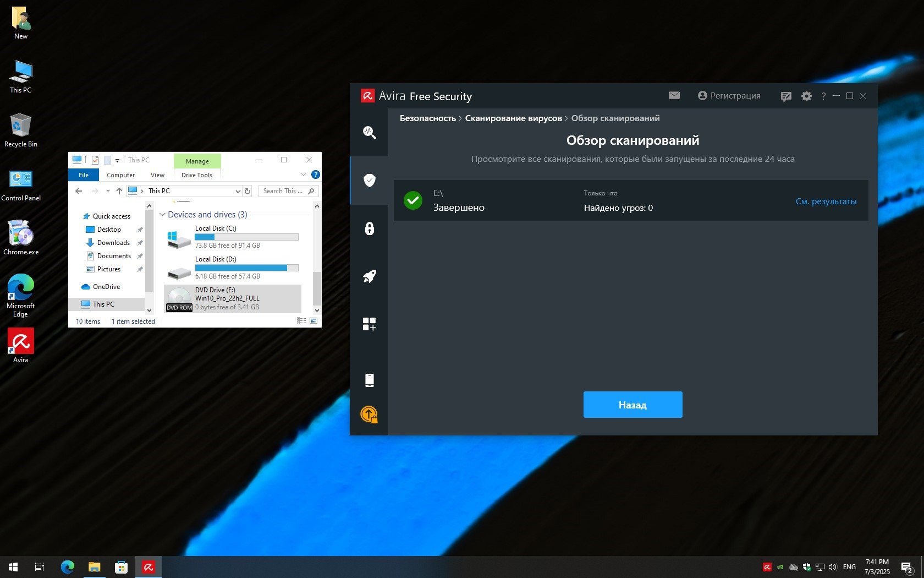Open Microsoft Store from the taskbar

(121, 567)
